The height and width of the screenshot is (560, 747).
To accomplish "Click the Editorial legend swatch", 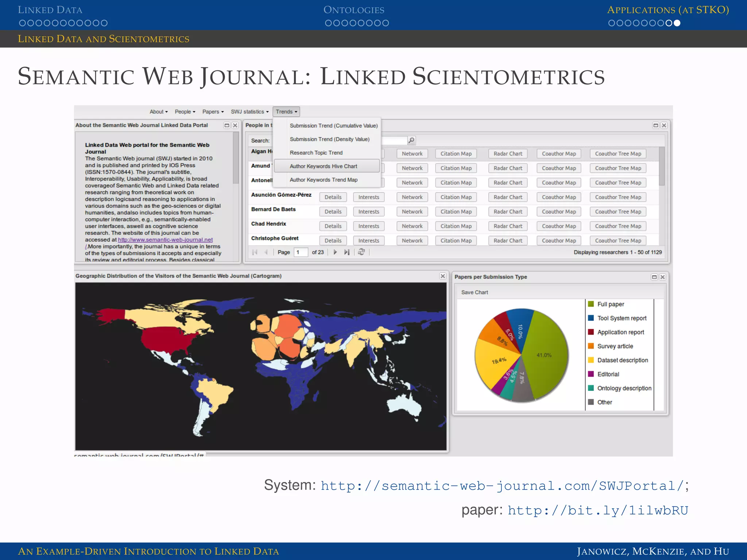I will 591,374.
